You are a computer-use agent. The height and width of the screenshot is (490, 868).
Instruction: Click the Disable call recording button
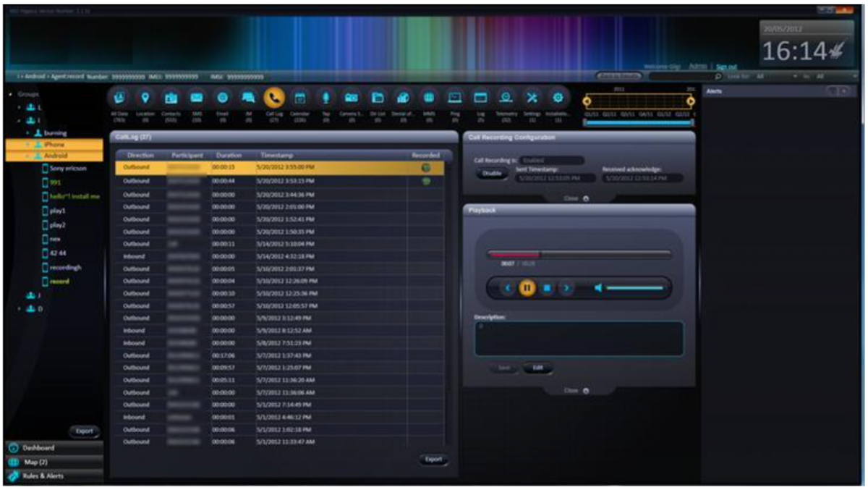pyautogui.click(x=491, y=174)
